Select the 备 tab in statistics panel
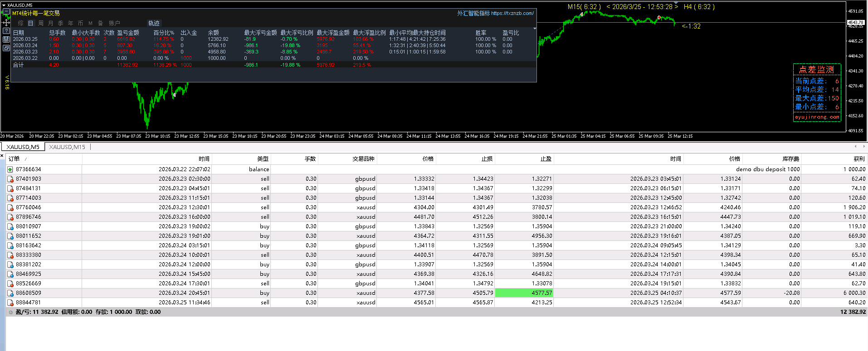 (x=100, y=23)
